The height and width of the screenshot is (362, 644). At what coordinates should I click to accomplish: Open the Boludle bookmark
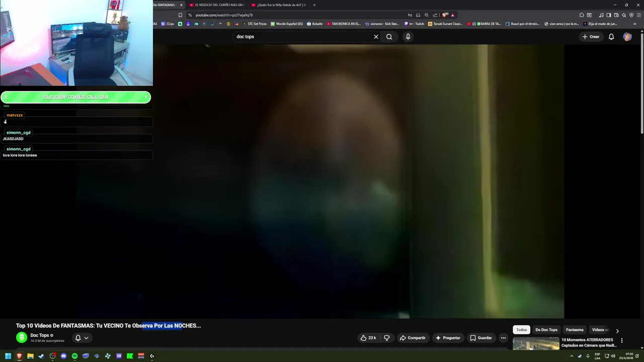[314, 24]
